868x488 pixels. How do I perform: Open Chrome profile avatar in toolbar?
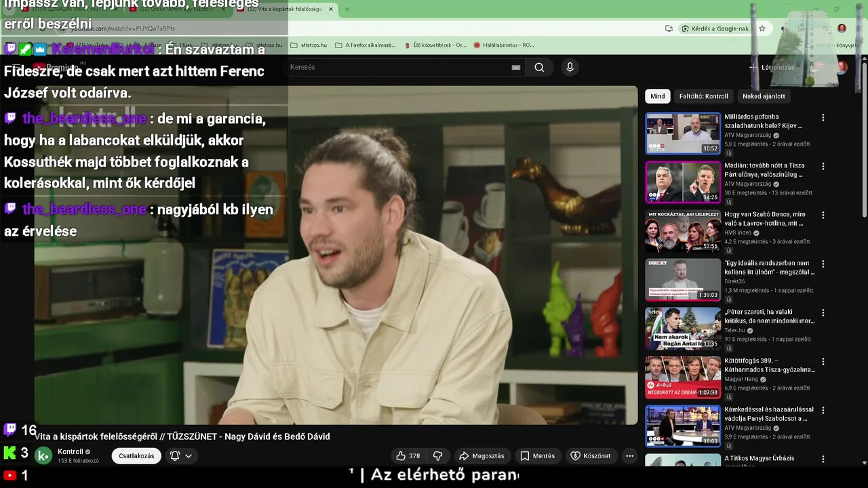[x=842, y=28]
